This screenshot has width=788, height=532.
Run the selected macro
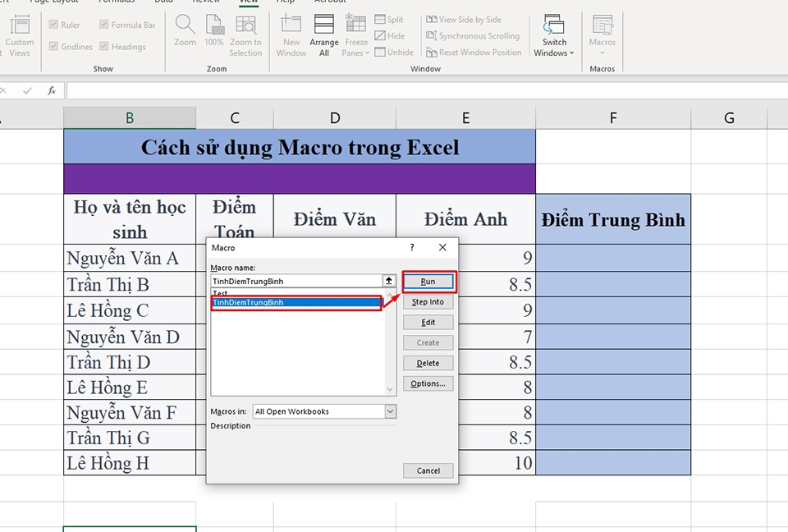428,281
